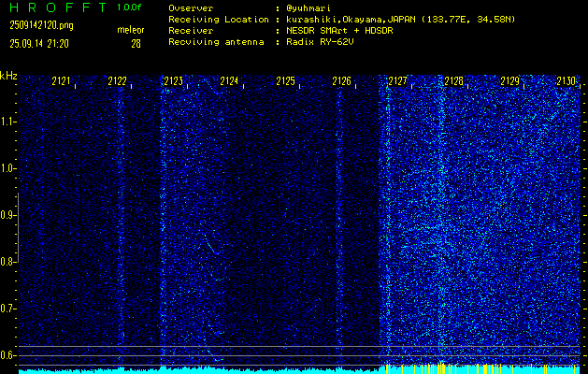Screen dimensions: 588x374
Task: Click the meteor count value 28
Action: [x=136, y=44]
